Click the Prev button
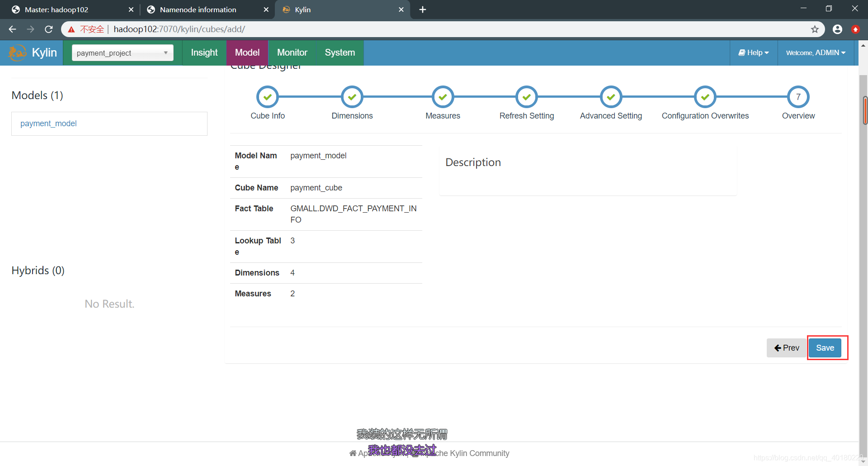This screenshot has width=868, height=466. 787,348
